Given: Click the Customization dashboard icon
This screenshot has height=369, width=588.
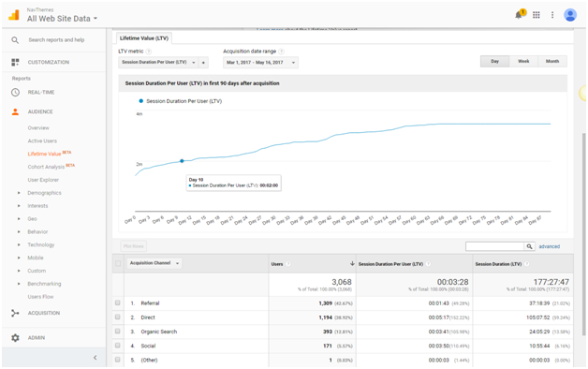Looking at the screenshot, I should (15, 62).
